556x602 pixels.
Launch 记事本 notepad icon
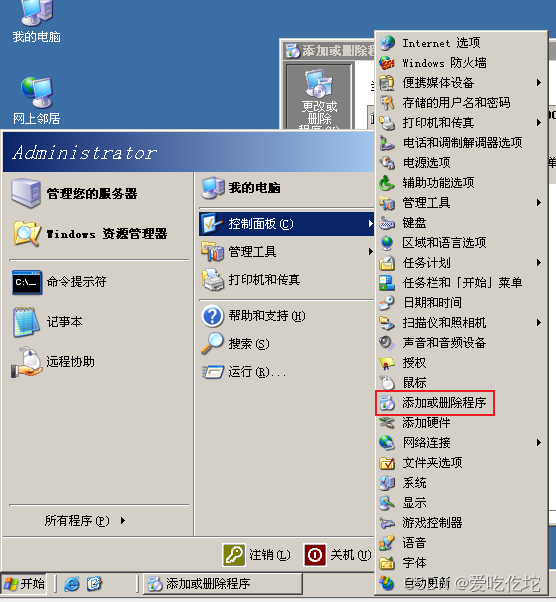pos(26,322)
